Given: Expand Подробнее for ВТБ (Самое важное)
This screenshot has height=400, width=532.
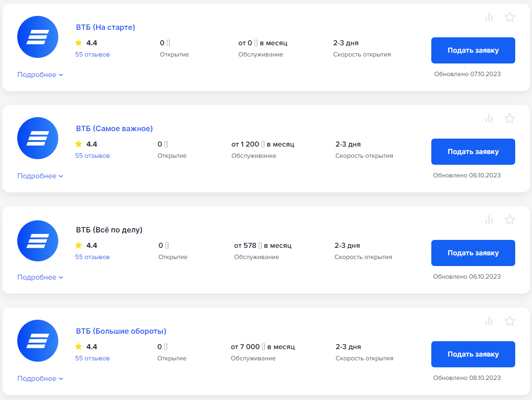Looking at the screenshot, I should pyautogui.click(x=40, y=176).
